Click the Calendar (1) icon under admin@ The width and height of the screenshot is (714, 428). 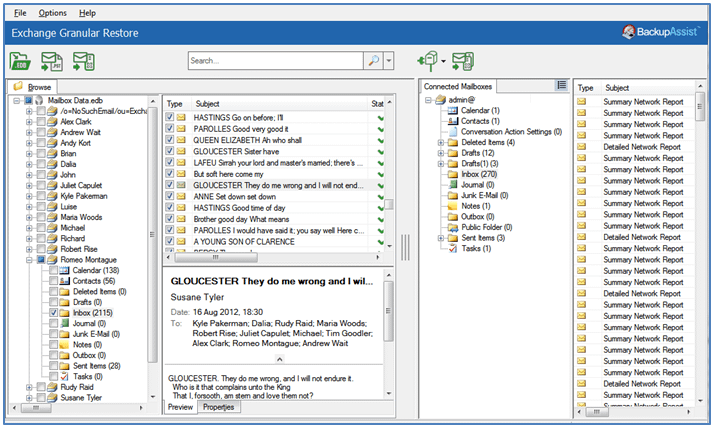453,110
